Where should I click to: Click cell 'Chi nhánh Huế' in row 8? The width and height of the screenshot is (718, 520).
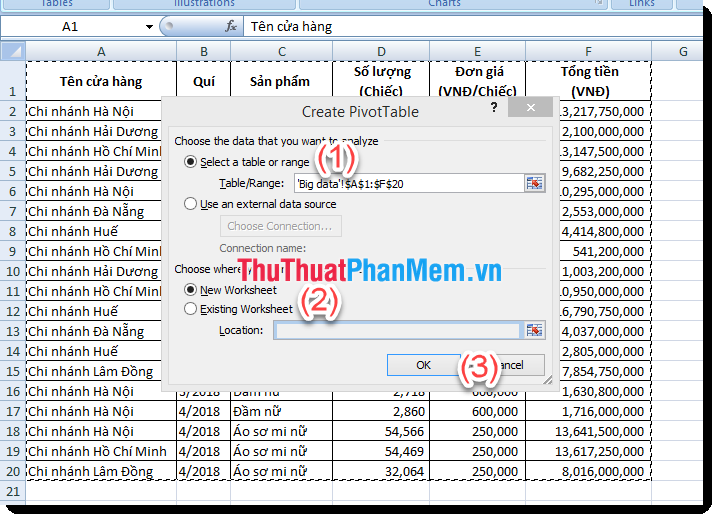pos(94,232)
